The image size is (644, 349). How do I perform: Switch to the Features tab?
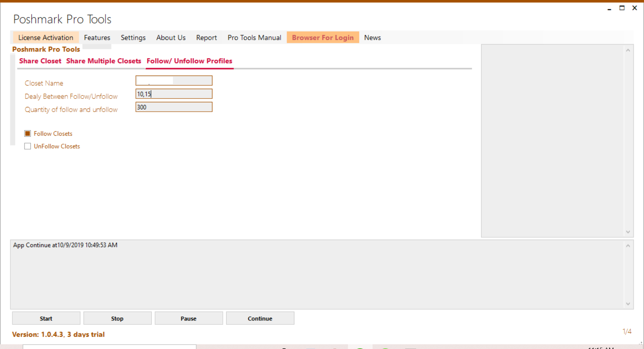(x=97, y=37)
